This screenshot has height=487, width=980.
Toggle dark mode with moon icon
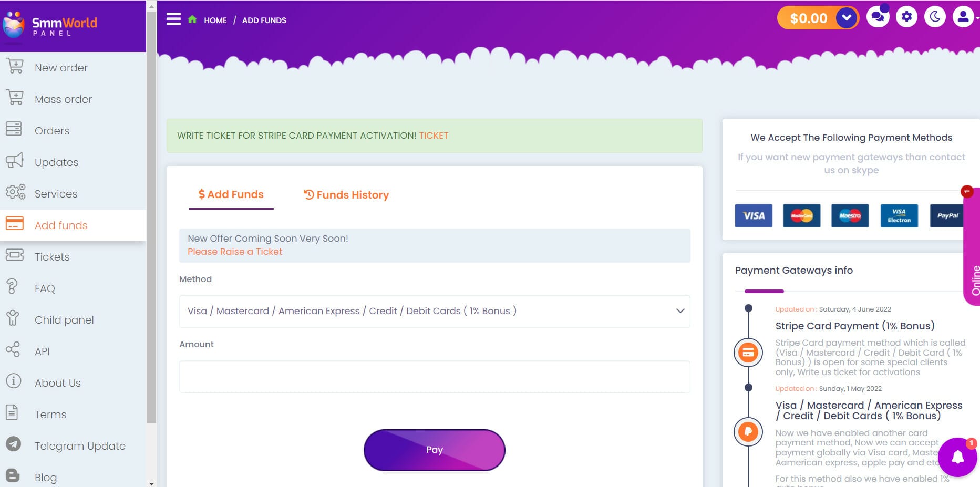point(935,17)
